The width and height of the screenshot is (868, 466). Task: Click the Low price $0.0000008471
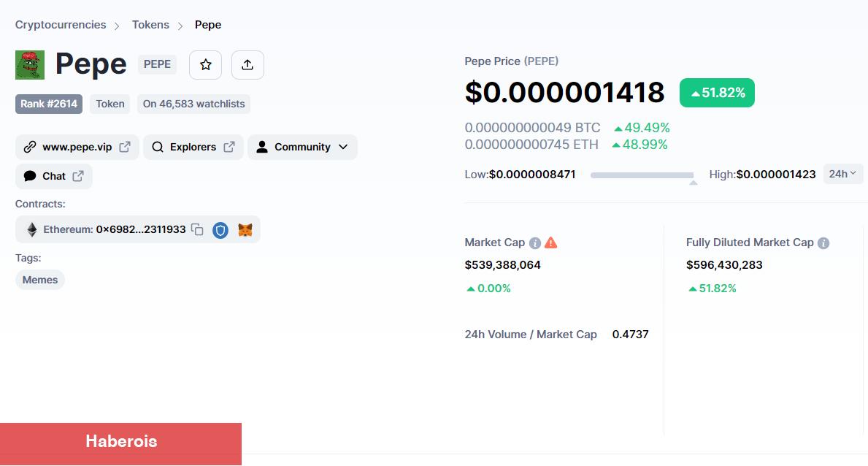pyautogui.click(x=532, y=174)
